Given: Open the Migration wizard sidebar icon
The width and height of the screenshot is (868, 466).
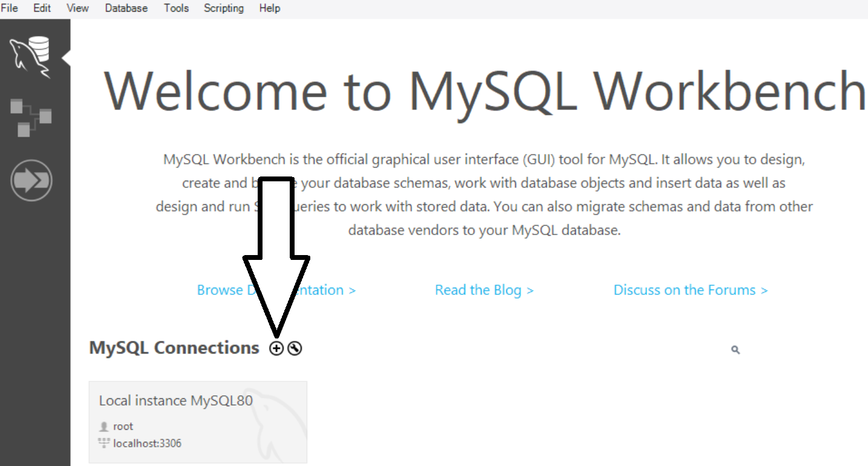Looking at the screenshot, I should point(31,180).
